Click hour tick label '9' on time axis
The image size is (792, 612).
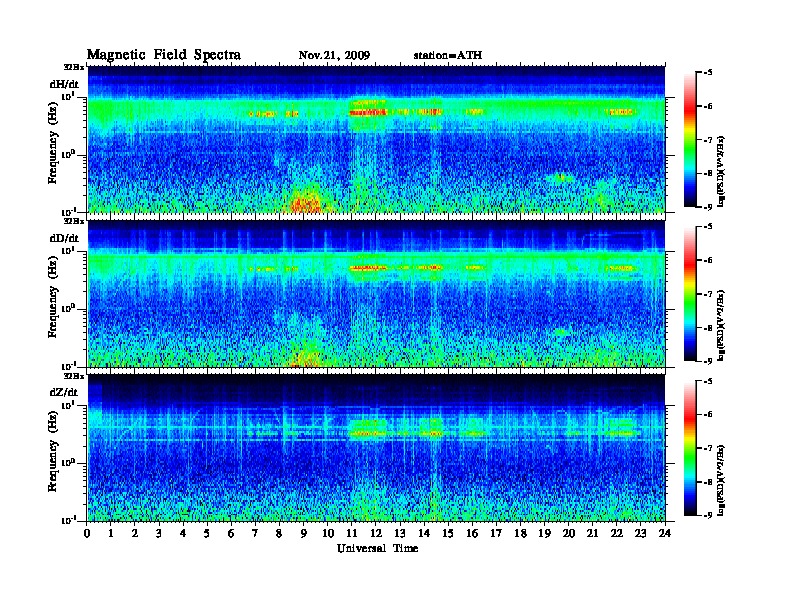coord(304,533)
